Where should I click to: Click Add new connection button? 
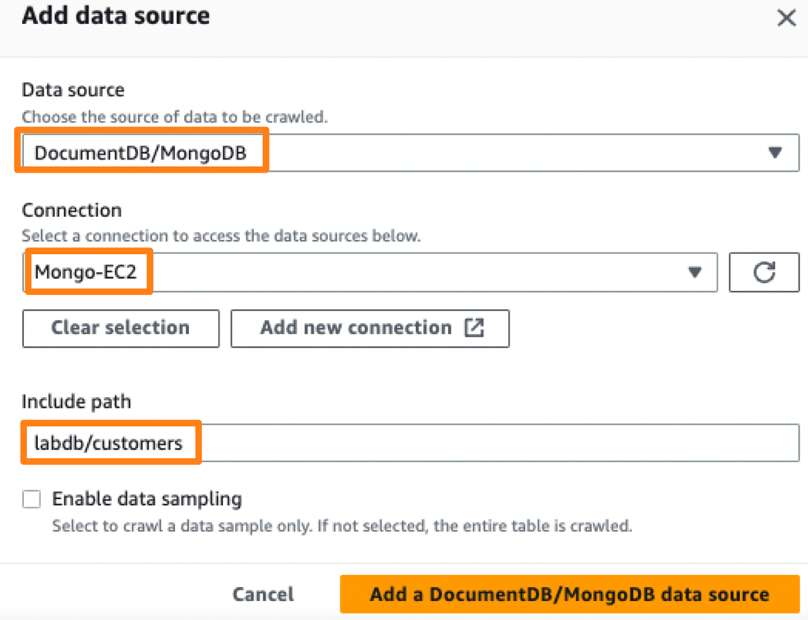tap(370, 328)
